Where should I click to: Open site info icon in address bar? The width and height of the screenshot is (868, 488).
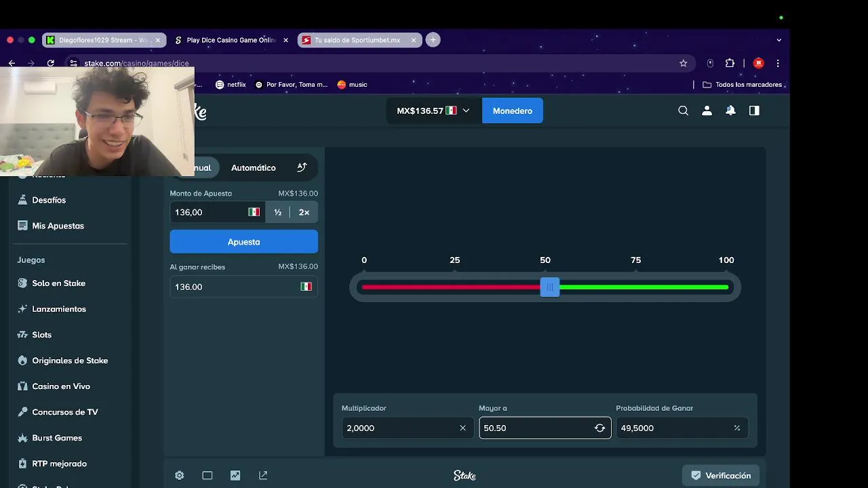(x=74, y=63)
